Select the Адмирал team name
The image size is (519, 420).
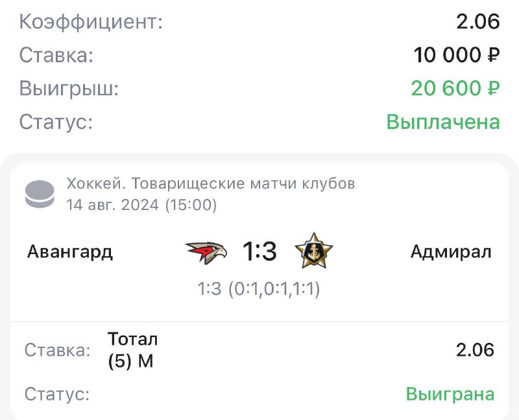click(x=451, y=251)
